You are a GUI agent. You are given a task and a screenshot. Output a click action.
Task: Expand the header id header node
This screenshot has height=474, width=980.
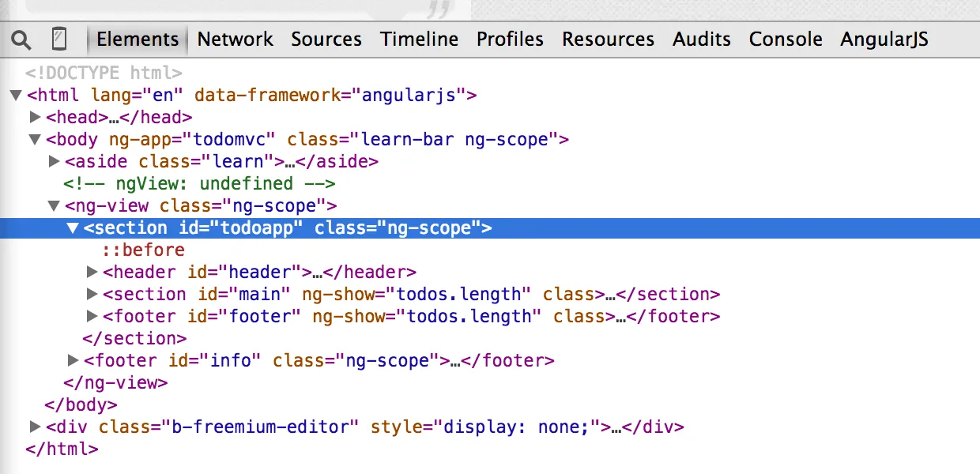click(92, 273)
